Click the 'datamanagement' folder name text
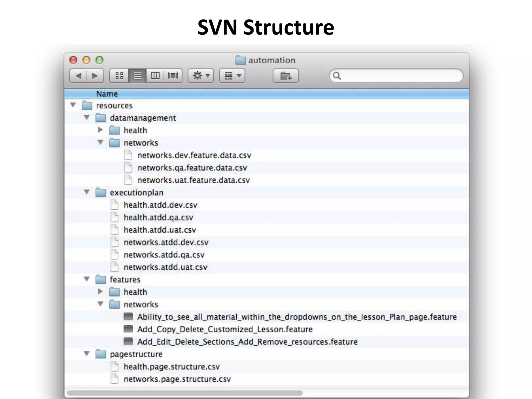532x399 pixels. (x=143, y=118)
